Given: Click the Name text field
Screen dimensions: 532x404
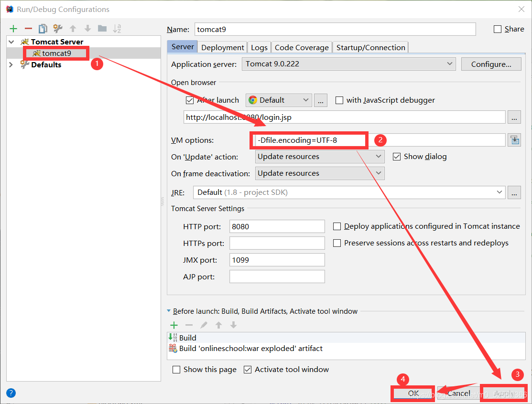Looking at the screenshot, I should (x=335, y=29).
